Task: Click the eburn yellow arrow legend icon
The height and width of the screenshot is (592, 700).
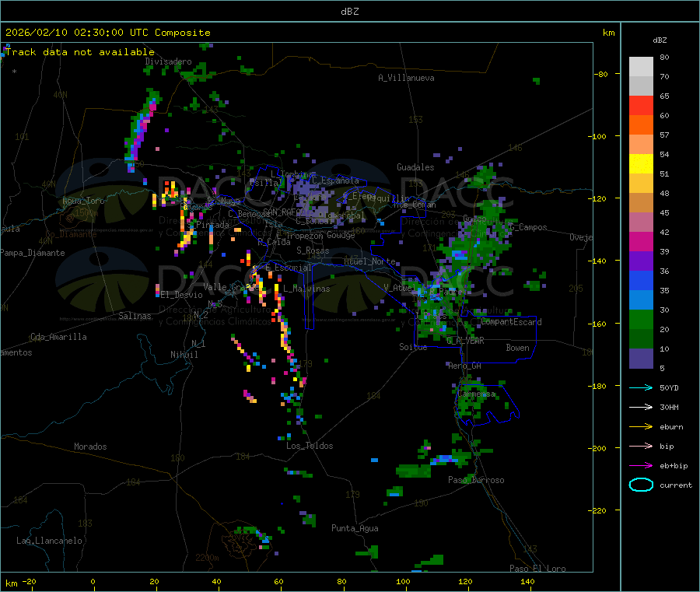Action: point(641,427)
